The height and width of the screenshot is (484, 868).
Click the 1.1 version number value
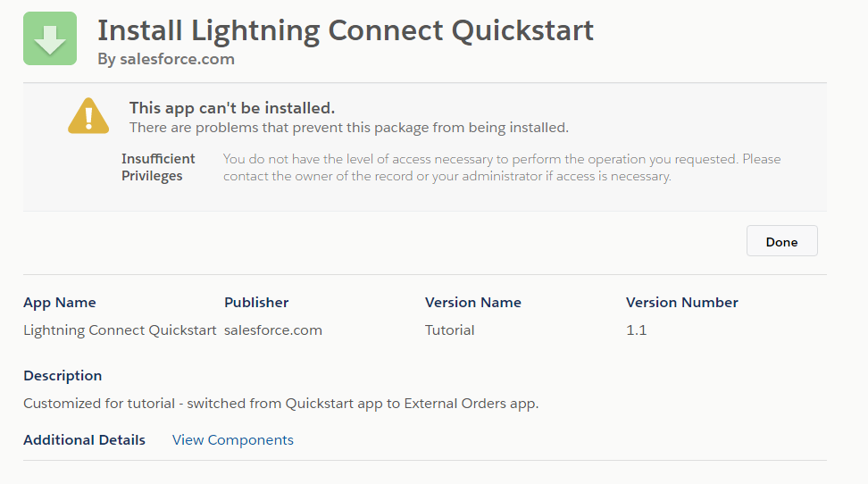[x=637, y=330]
